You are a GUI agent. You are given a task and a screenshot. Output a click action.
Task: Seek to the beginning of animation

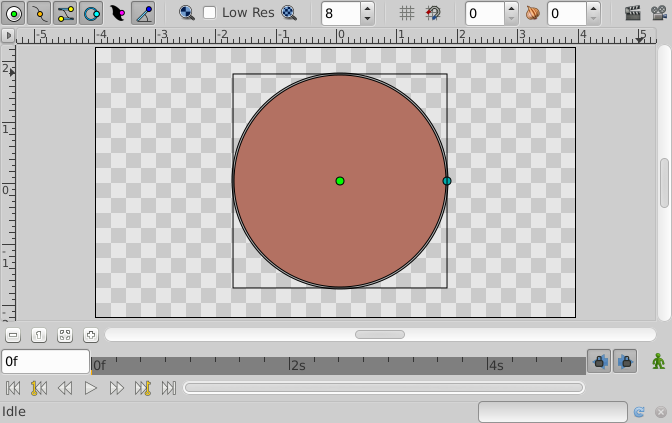[x=13, y=388]
